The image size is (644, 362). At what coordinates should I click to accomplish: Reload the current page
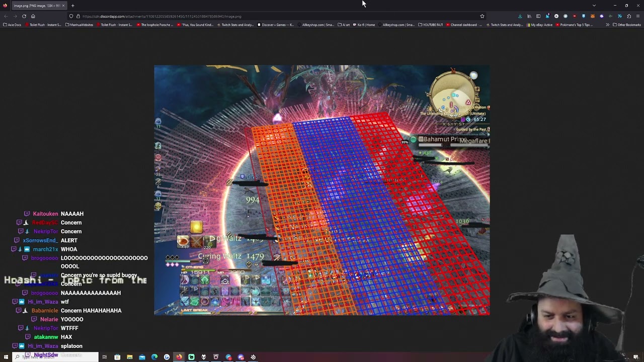[x=24, y=16]
